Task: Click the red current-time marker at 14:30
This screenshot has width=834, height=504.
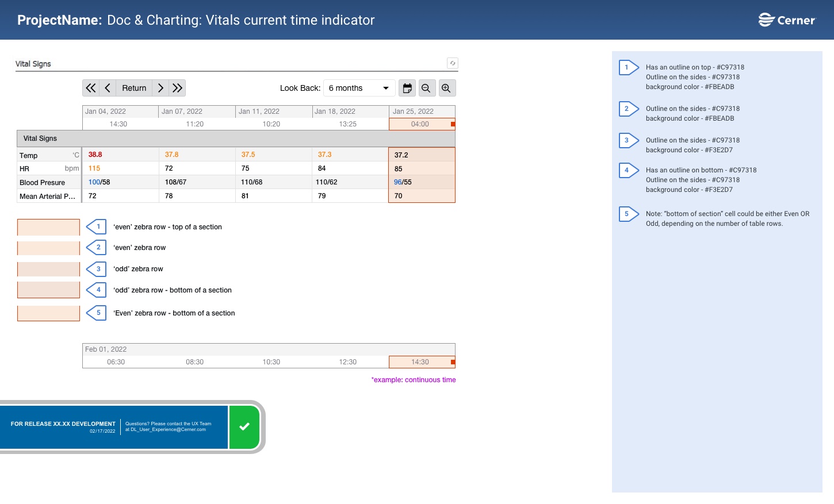Action: pyautogui.click(x=453, y=362)
